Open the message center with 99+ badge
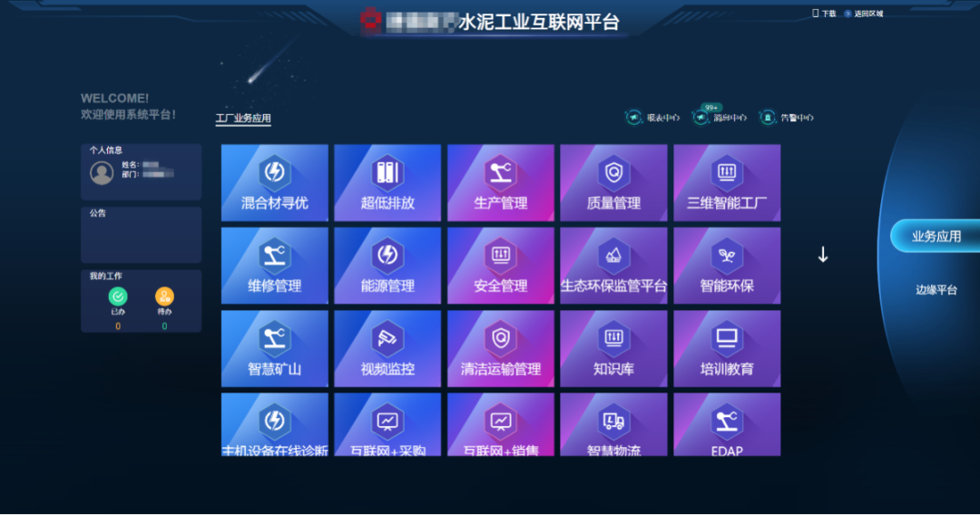 point(720,118)
